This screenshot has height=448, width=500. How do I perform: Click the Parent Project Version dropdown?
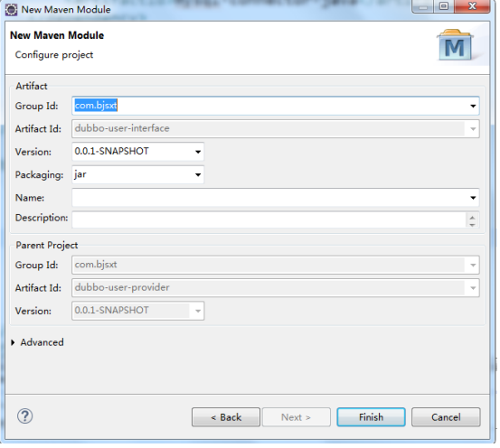point(138,311)
